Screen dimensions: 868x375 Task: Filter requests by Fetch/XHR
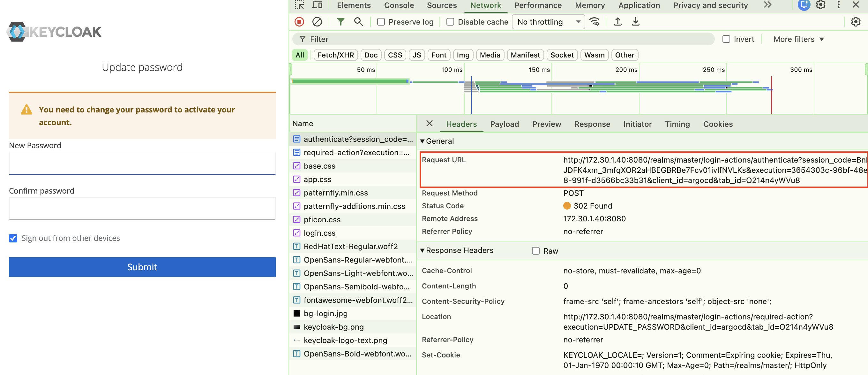(x=335, y=55)
